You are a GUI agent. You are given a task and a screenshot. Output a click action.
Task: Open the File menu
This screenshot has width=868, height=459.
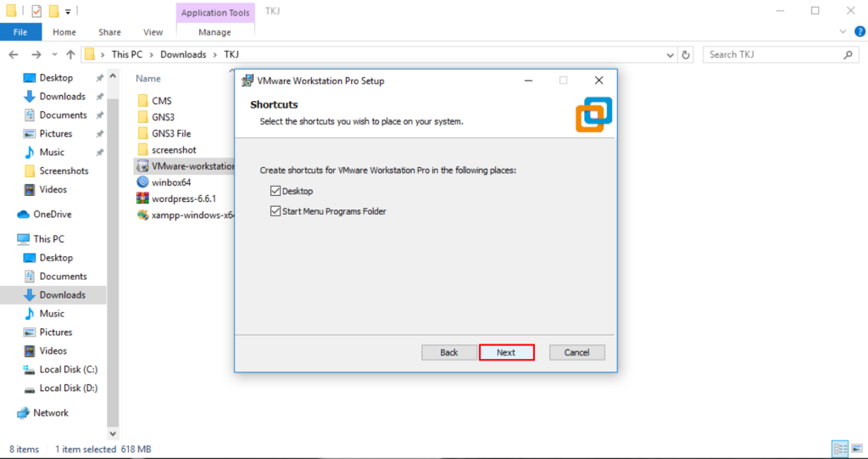20,32
